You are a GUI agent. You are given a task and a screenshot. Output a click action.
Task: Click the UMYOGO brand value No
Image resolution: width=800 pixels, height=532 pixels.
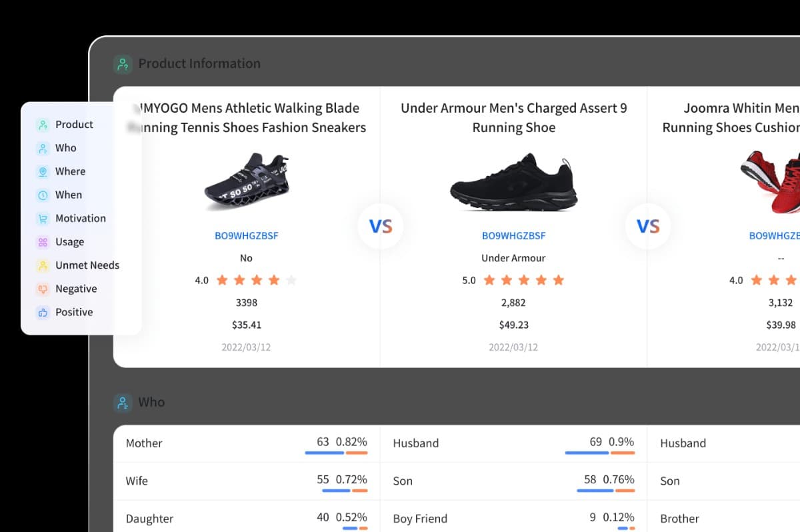(246, 258)
